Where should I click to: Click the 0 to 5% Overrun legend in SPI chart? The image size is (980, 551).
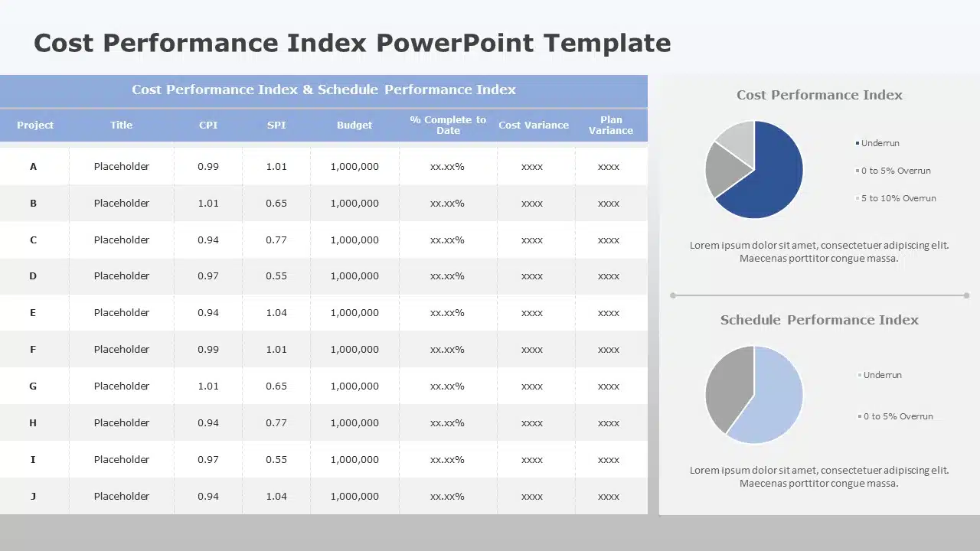coord(895,416)
